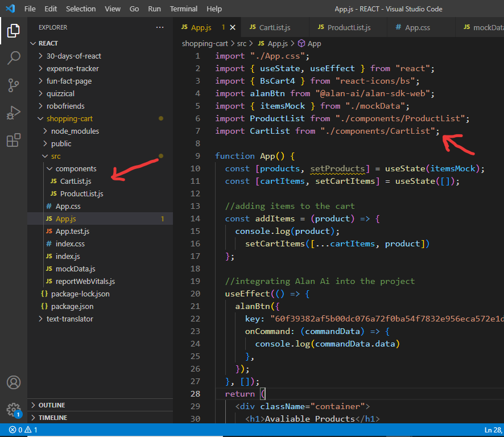Open the Extensions view
The width and height of the screenshot is (504, 437).
click(x=14, y=140)
